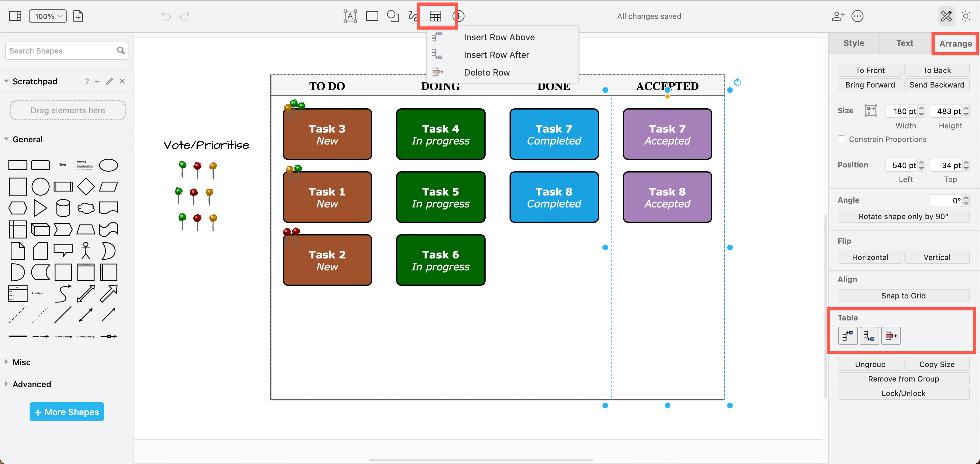Click Insert Row Above in the Table section
Image resolution: width=980 pixels, height=464 pixels.
click(848, 336)
